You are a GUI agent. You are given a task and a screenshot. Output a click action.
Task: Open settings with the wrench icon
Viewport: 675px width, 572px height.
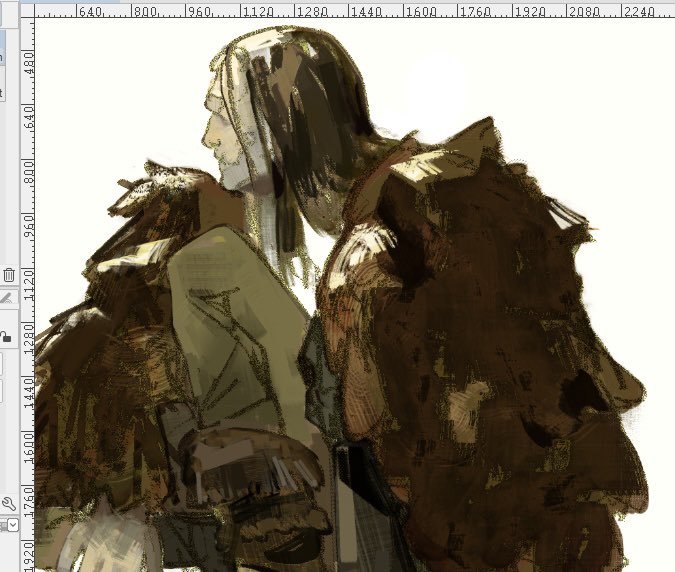[x=8, y=503]
